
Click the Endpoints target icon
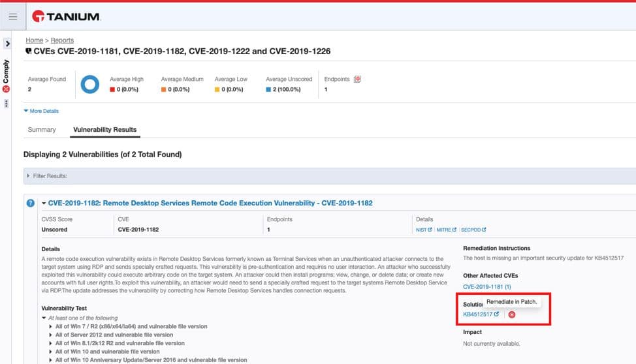(357, 79)
